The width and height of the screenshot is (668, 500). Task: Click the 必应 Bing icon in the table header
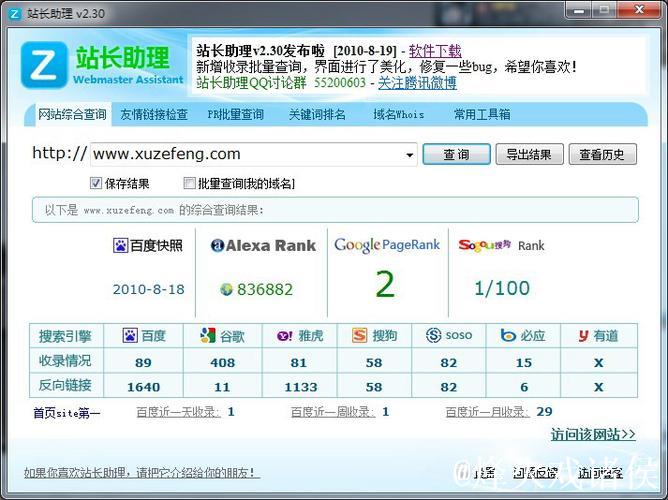pos(508,336)
